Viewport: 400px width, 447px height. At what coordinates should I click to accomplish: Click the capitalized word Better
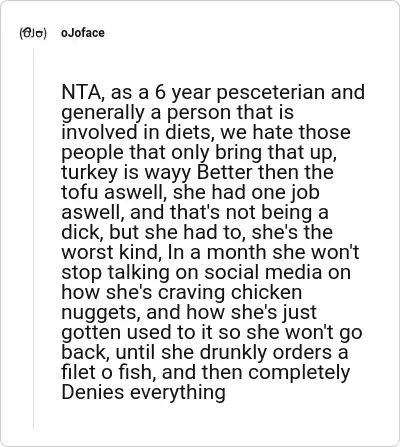point(225,172)
